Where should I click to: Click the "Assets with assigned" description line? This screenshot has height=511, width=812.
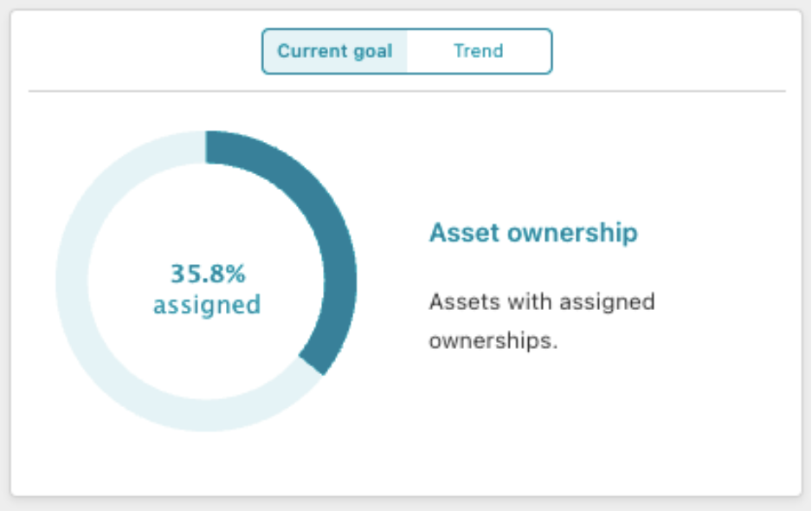coord(542,301)
